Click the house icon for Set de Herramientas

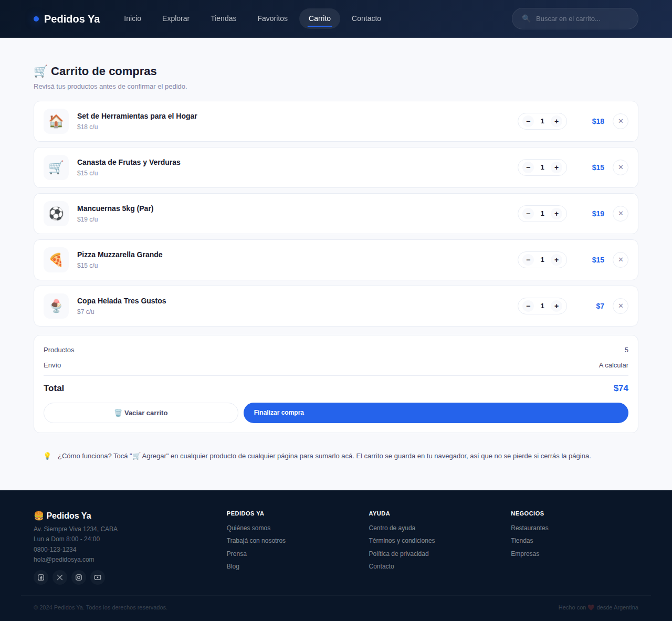56,121
